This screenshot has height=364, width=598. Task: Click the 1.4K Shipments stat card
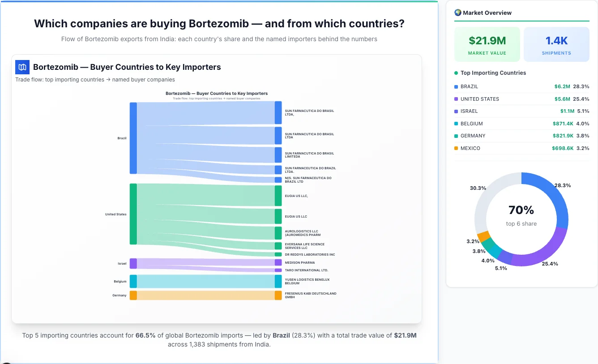(556, 44)
